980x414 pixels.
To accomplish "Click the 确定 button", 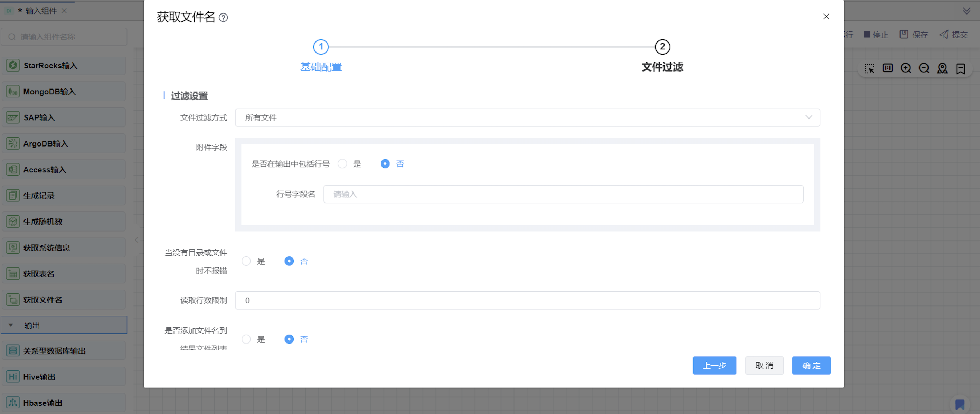I will [811, 365].
